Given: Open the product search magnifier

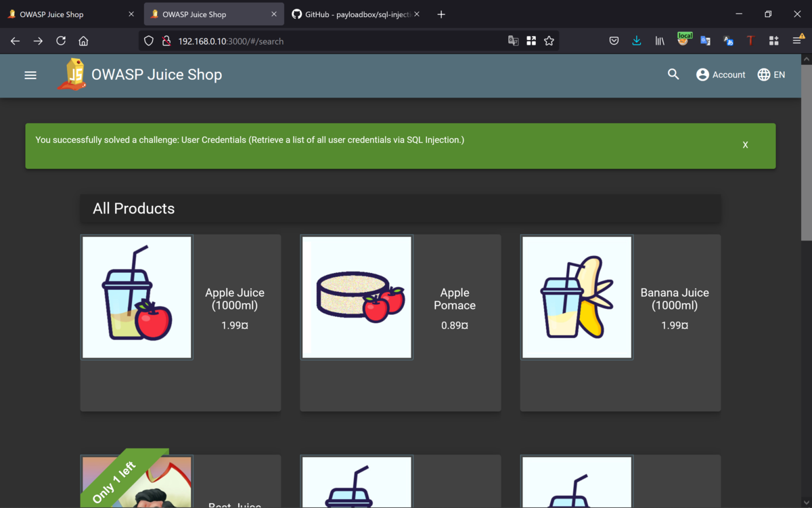Looking at the screenshot, I should pos(673,75).
